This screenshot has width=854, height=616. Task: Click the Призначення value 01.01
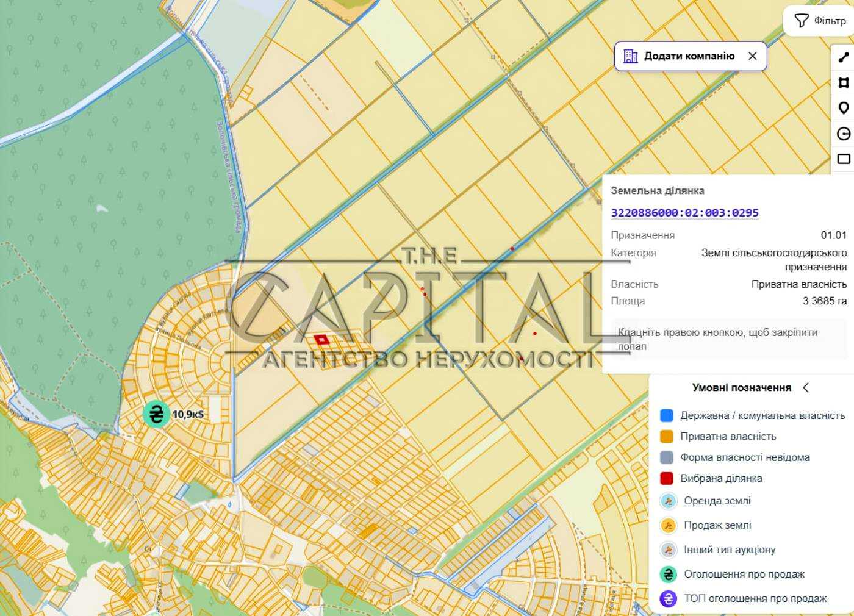click(834, 235)
